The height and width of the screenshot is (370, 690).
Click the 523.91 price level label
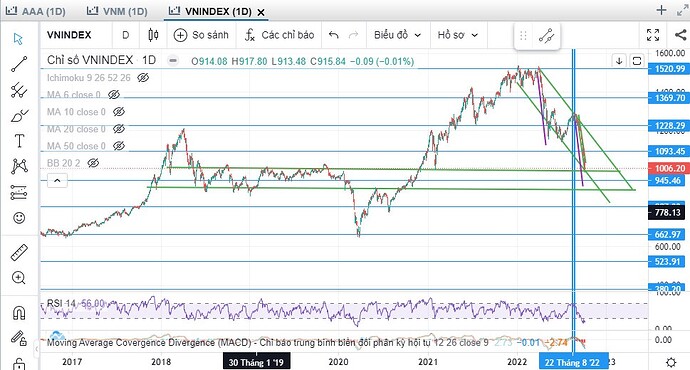click(667, 262)
